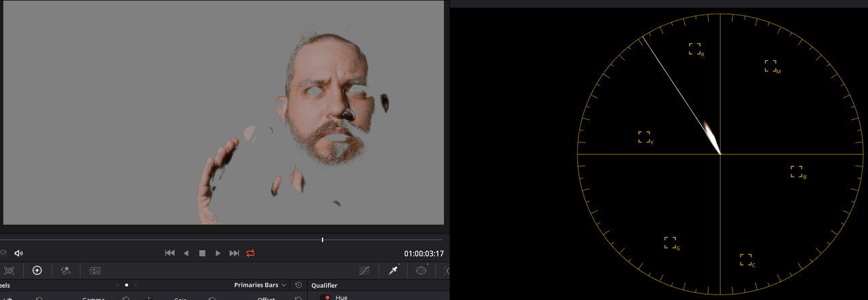This screenshot has width=868, height=300.
Task: Click the M target box on the vectorscope
Action: click(x=771, y=66)
